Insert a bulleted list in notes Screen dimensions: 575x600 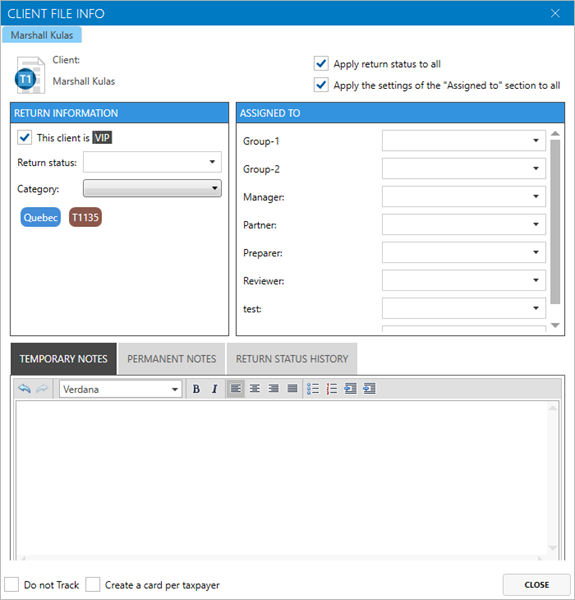(x=313, y=389)
